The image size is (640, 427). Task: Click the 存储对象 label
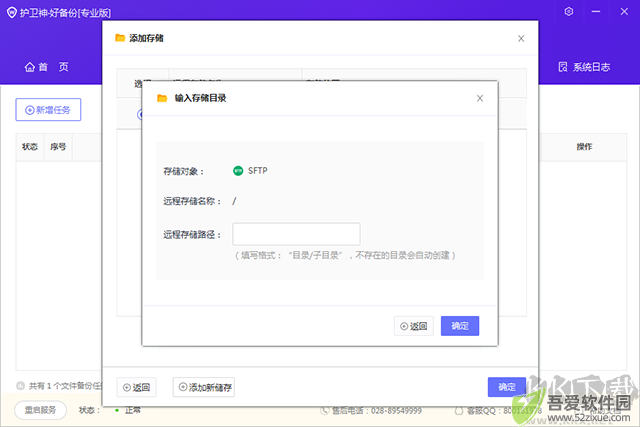[183, 171]
